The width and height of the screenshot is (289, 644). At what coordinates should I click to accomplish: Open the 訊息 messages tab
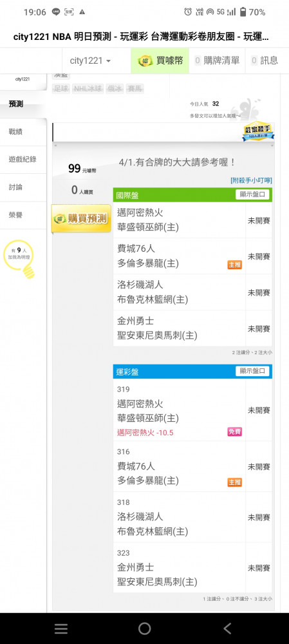pos(265,61)
